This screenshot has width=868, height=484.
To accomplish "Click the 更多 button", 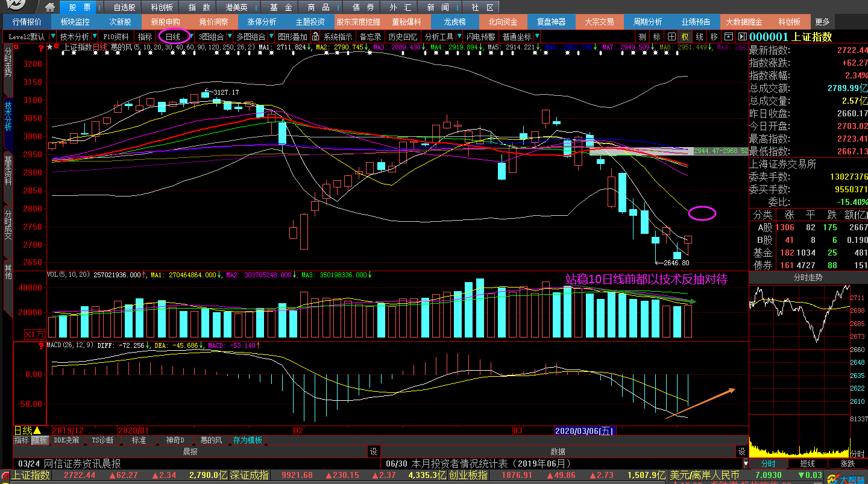I will click(822, 22).
